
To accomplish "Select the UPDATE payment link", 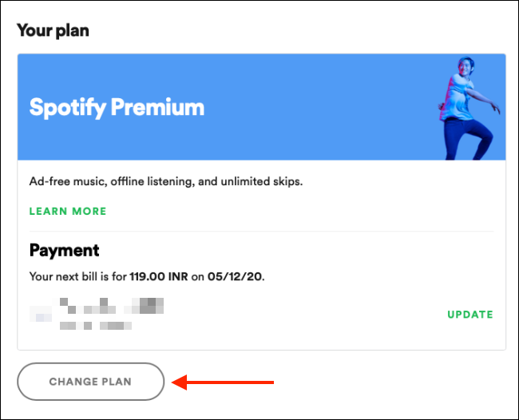I will (x=470, y=315).
